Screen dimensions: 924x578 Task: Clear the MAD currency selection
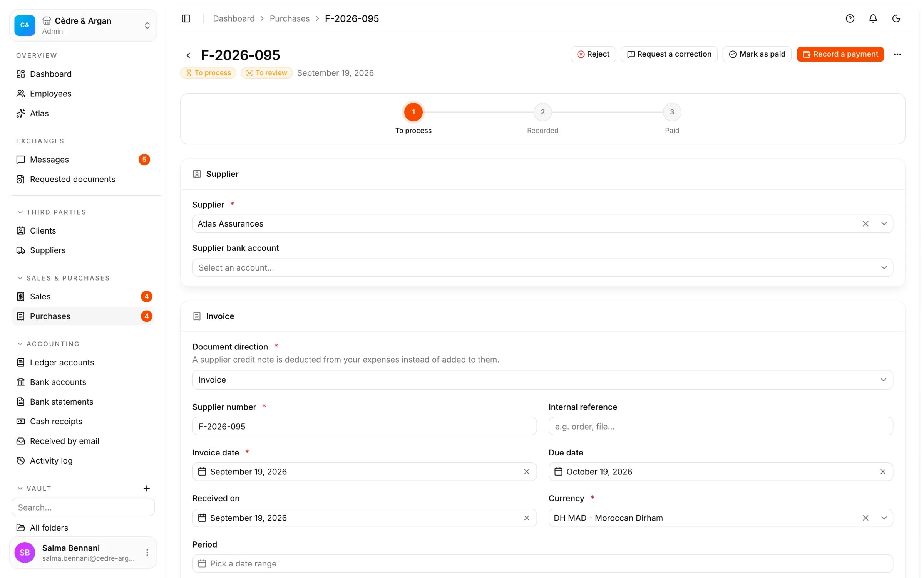point(865,518)
